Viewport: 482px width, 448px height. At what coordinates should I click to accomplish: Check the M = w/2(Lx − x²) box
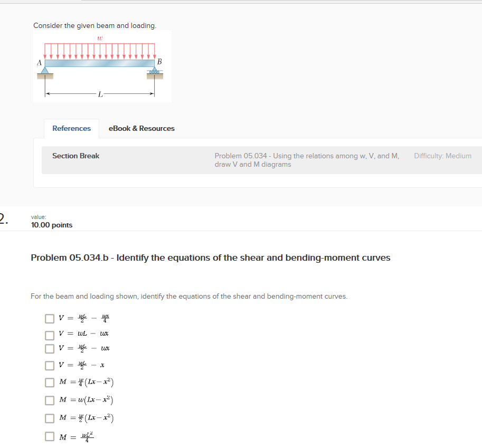point(50,418)
